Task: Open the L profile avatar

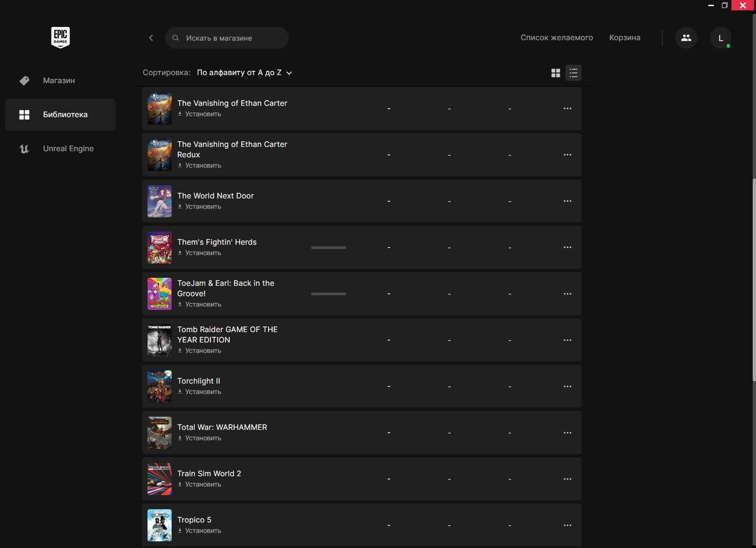Action: pos(721,38)
